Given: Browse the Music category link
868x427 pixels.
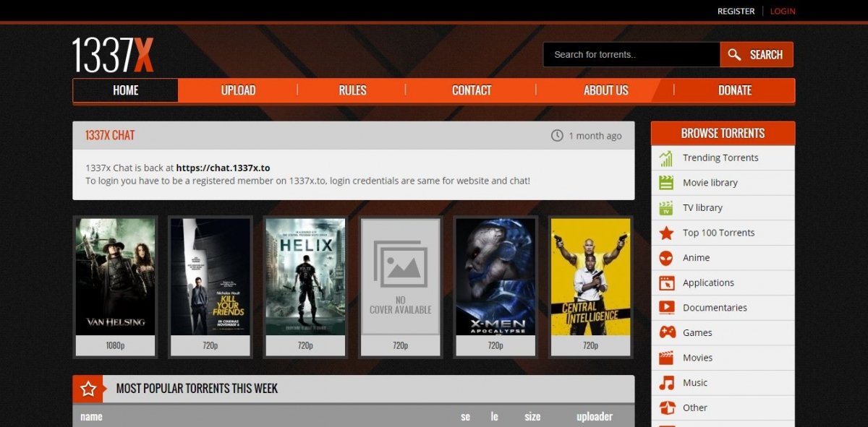Looking at the screenshot, I should pos(695,383).
